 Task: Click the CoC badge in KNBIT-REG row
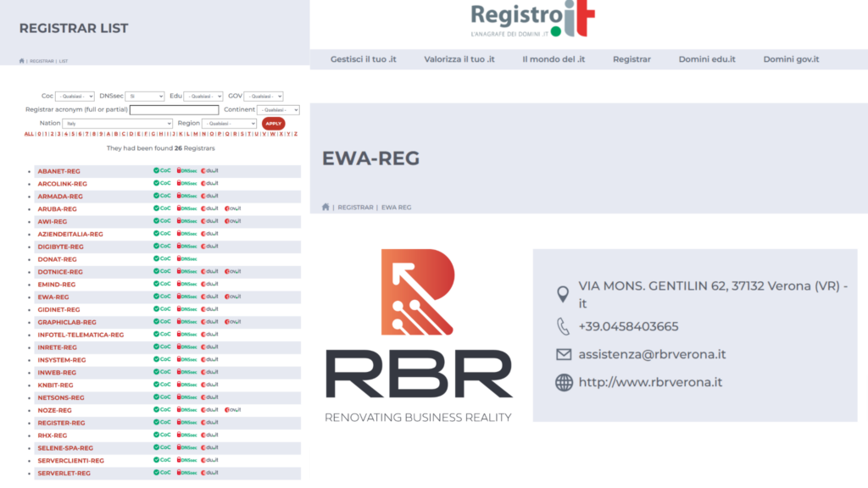pos(162,385)
